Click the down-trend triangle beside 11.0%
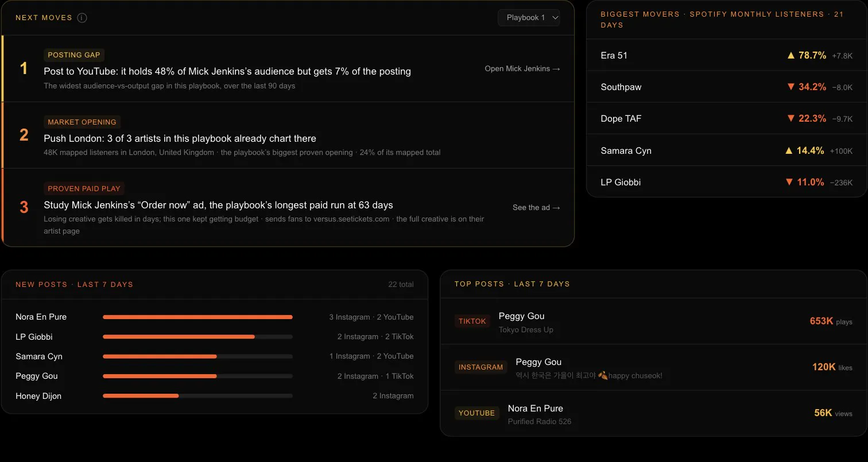This screenshot has width=868, height=462. 789,183
